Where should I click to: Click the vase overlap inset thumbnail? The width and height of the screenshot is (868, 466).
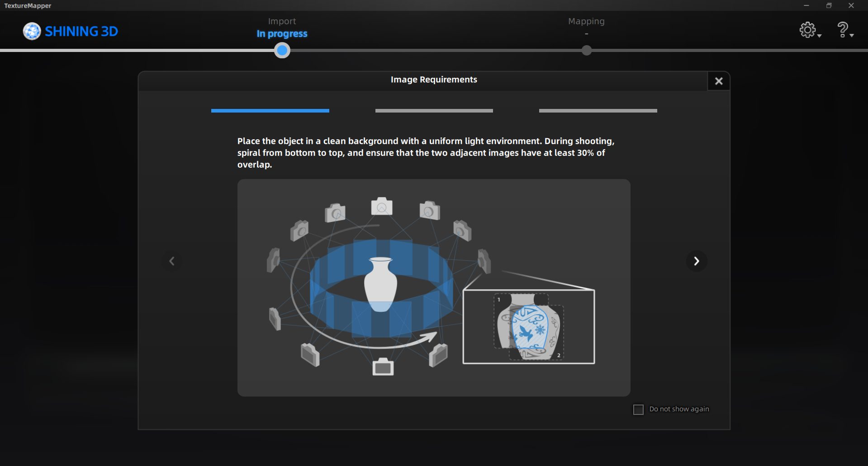click(528, 327)
